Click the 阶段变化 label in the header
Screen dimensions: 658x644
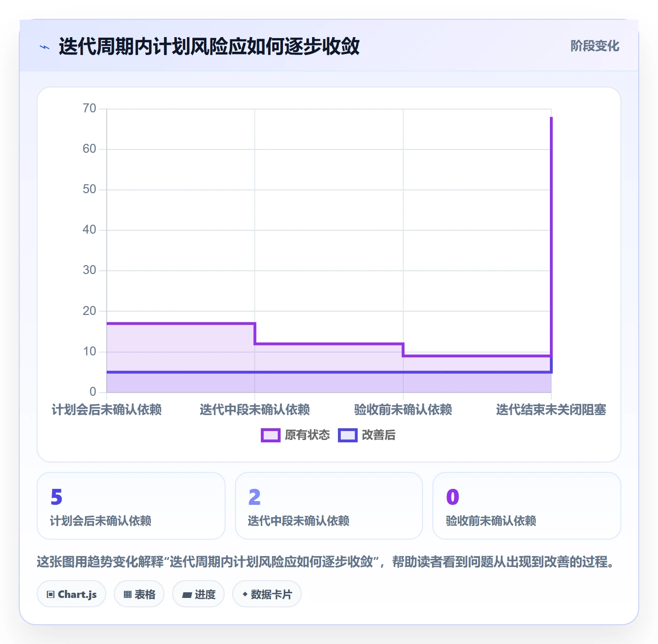click(x=595, y=46)
